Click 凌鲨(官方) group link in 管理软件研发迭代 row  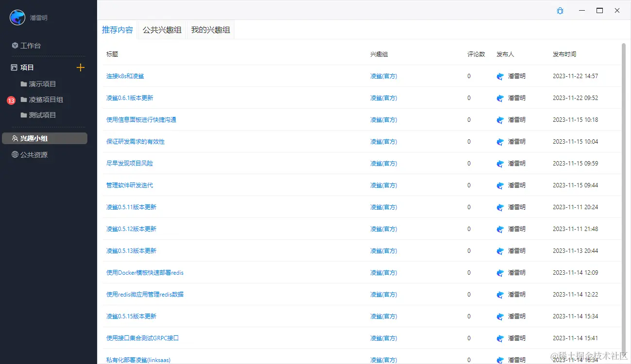383,185
